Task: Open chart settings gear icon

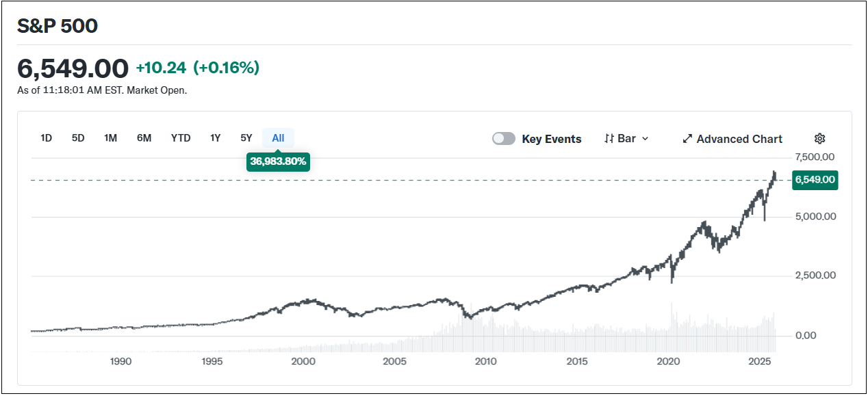Action: pos(819,139)
